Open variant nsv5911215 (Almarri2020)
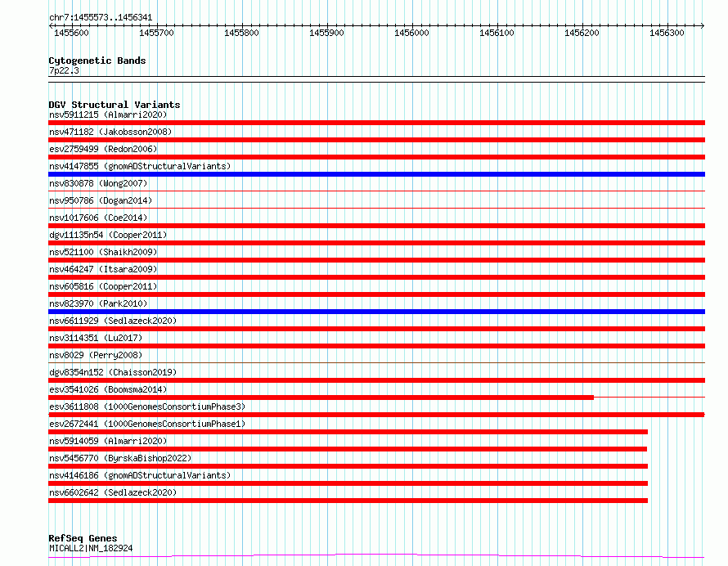The height and width of the screenshot is (566, 728). pyautogui.click(x=108, y=115)
